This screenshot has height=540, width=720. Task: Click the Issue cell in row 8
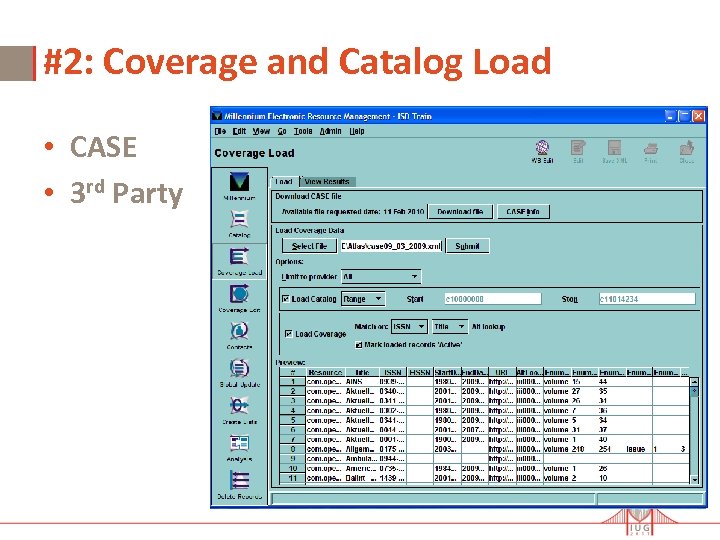coord(639,449)
